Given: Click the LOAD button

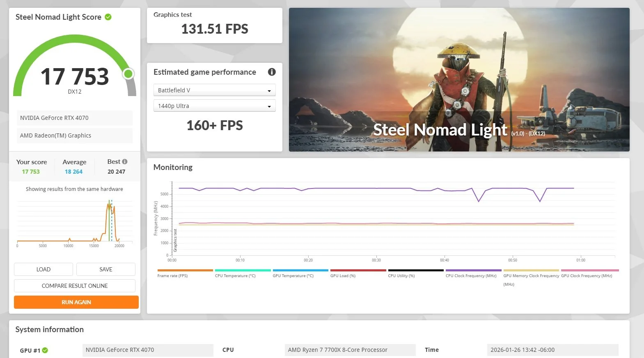Looking at the screenshot, I should click(x=44, y=269).
